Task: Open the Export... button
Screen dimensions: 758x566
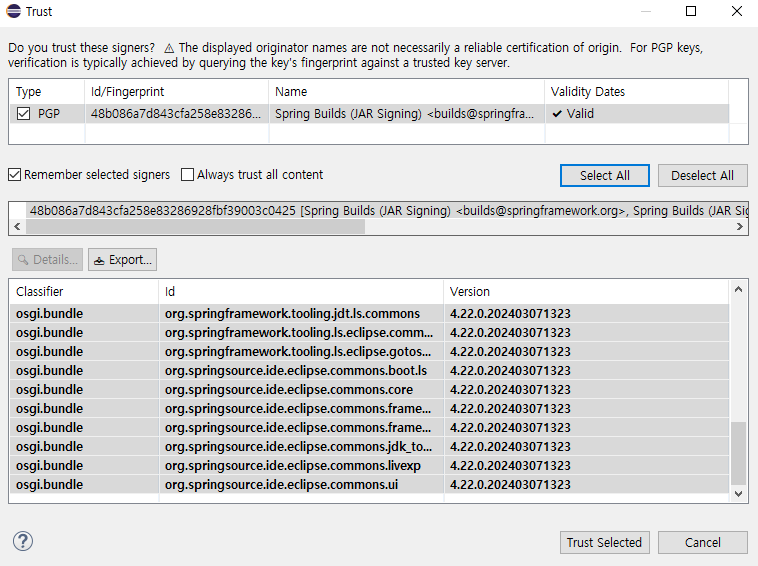Action: point(122,260)
